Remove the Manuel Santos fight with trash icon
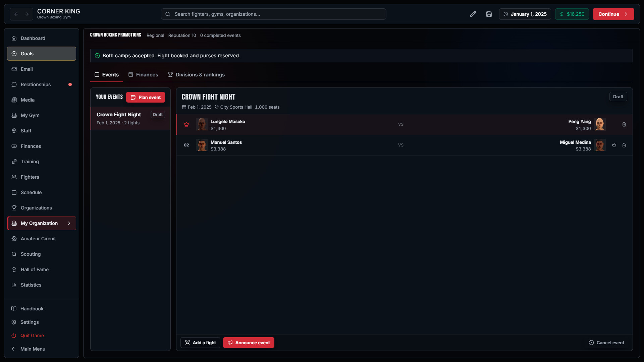Screen dimensions: 644x362 (x=624, y=145)
